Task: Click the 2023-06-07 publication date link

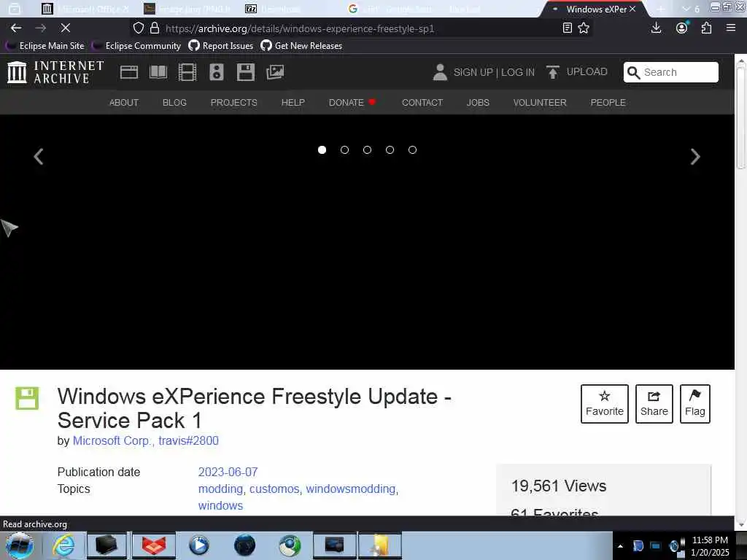Action: [228, 472]
